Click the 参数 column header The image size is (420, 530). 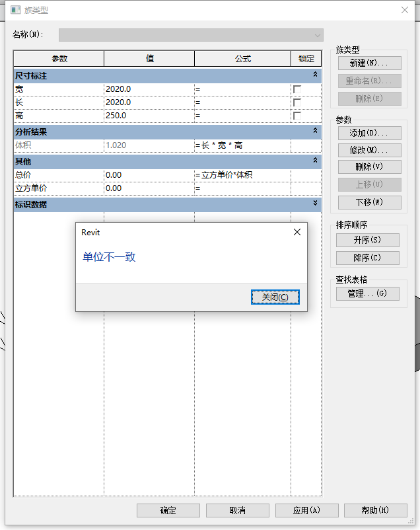59,59
